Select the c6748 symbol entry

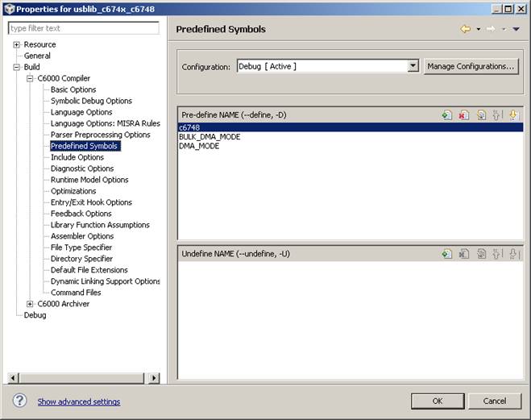[x=351, y=127]
